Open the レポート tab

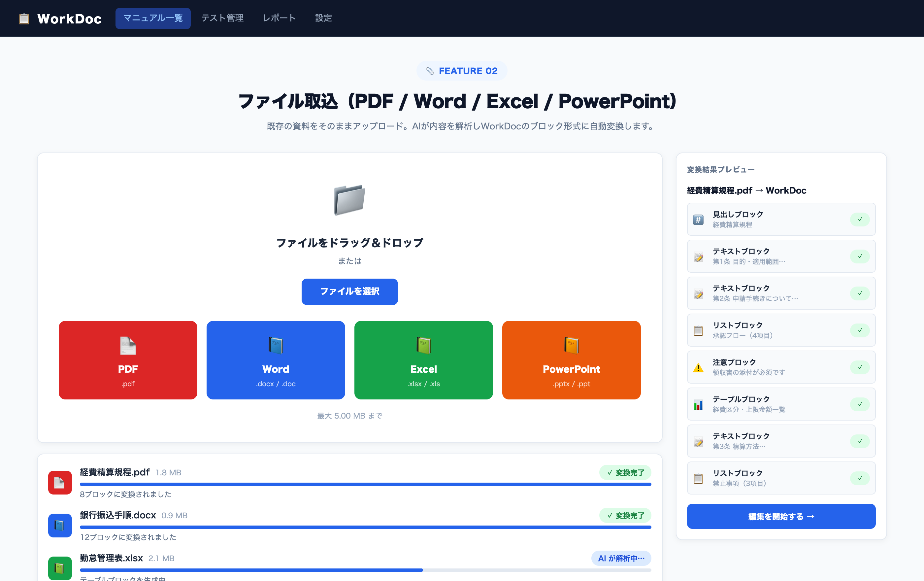(280, 18)
